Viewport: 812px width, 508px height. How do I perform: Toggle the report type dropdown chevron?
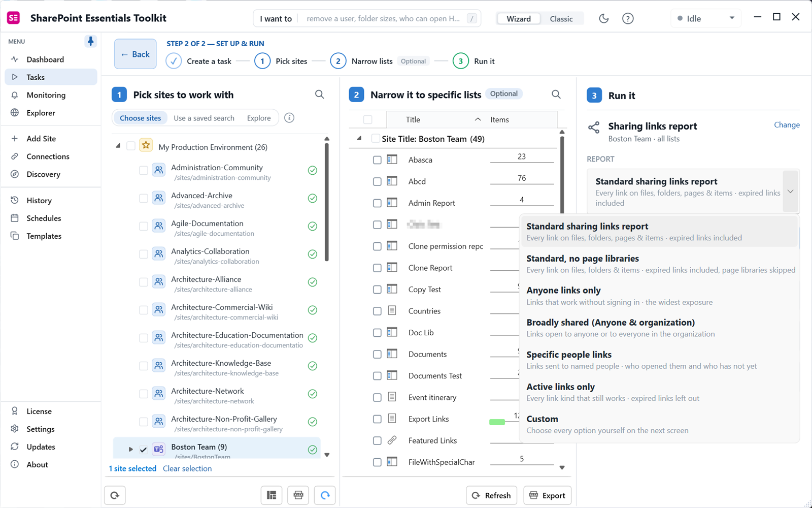[790, 192]
